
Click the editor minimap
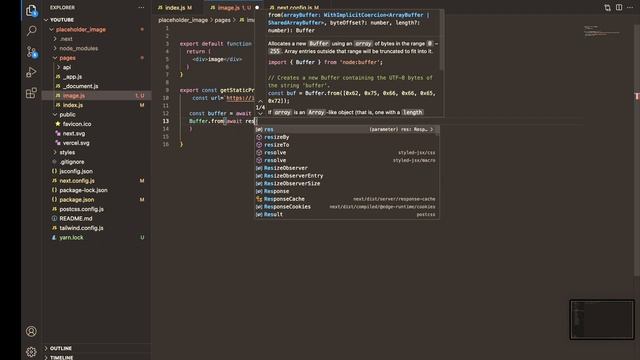click(x=601, y=32)
